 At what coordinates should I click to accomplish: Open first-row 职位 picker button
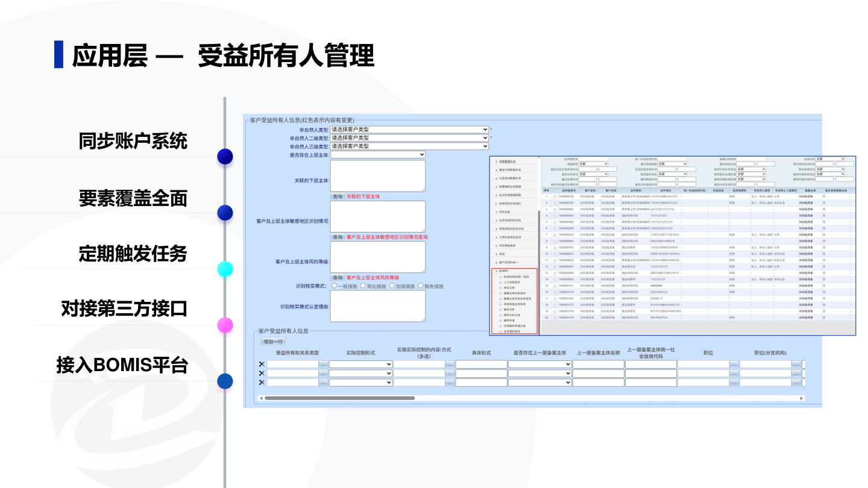734,364
